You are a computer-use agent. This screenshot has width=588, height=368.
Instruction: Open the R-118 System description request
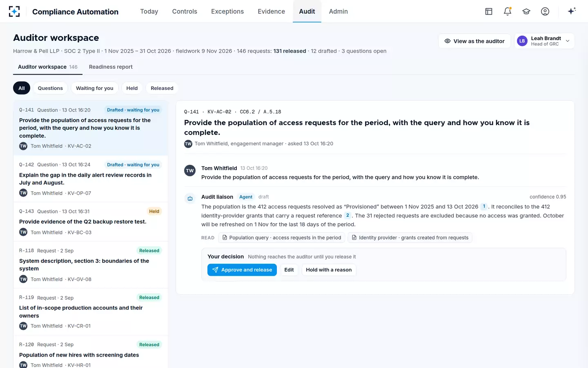click(x=91, y=265)
